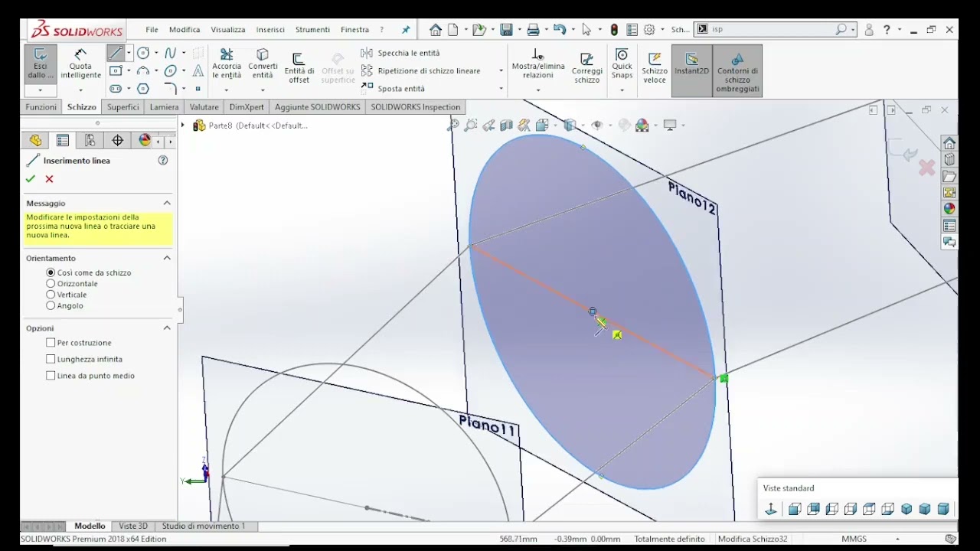
Task: Collapse the Opzioni section
Action: [167, 328]
